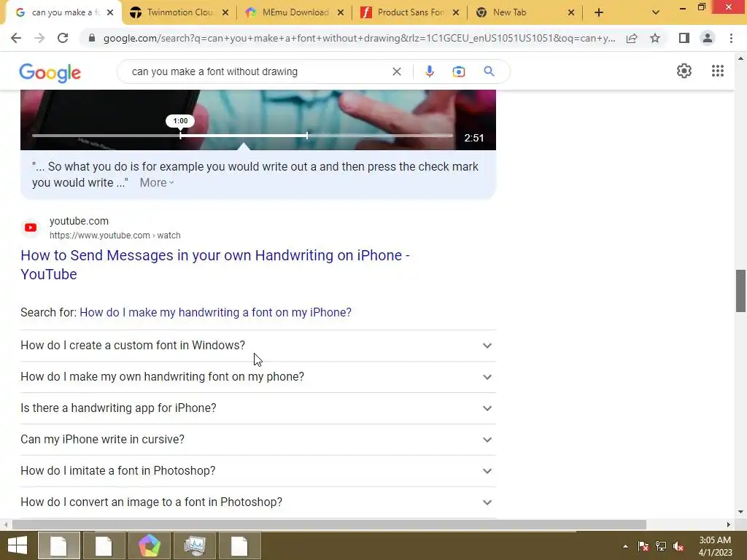Open the first blank document taskbar icon

(x=58, y=545)
